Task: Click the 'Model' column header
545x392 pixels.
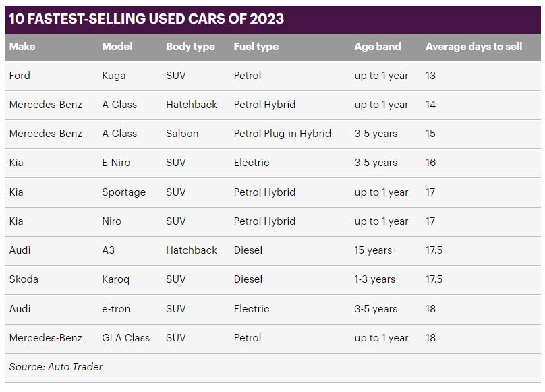Action: tap(117, 47)
